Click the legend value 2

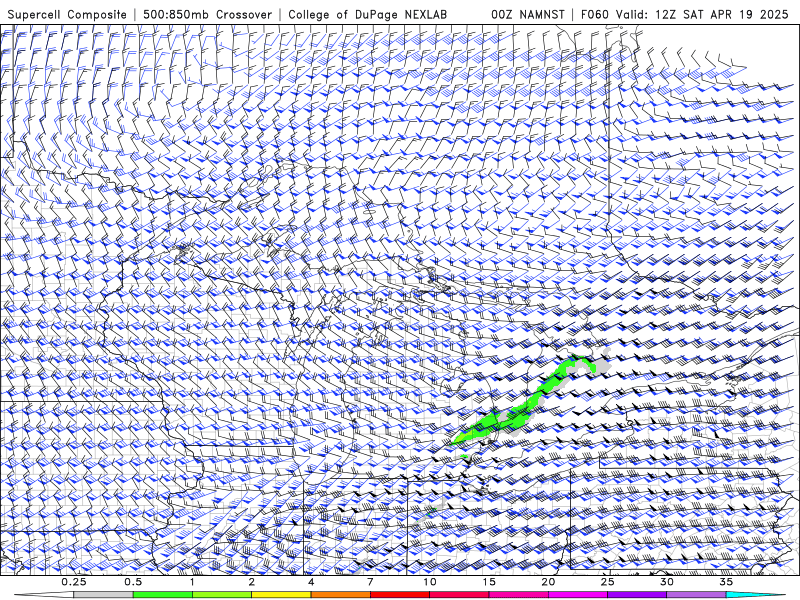pos(252,582)
